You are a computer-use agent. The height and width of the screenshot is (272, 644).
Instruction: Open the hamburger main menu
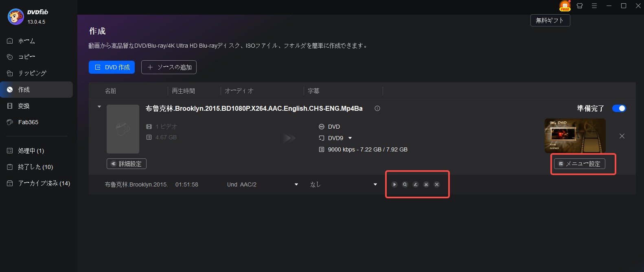click(594, 6)
